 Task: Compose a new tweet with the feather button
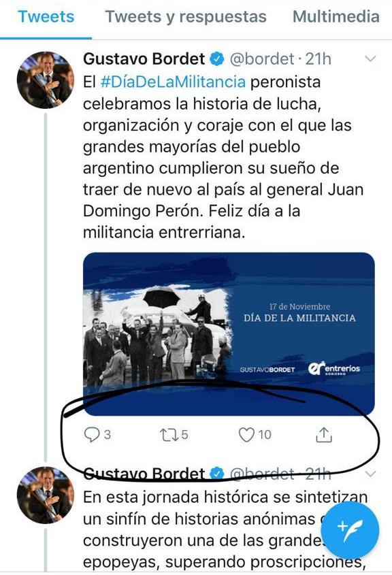pyautogui.click(x=350, y=530)
